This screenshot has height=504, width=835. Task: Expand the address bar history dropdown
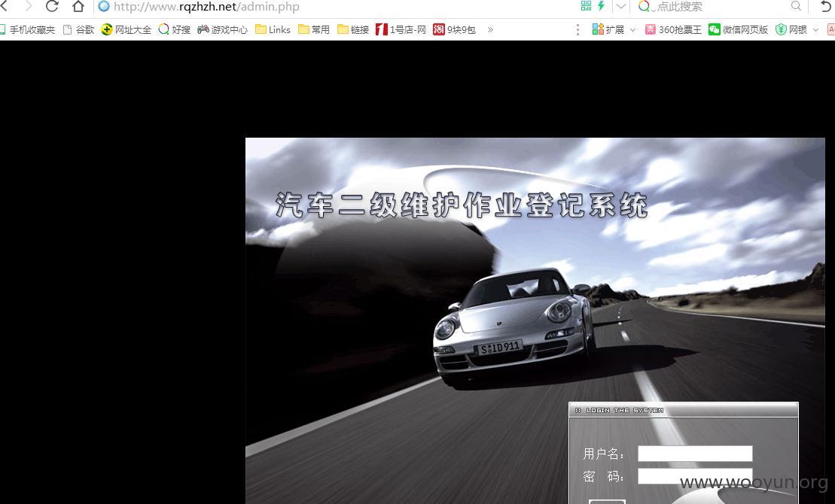click(x=621, y=6)
